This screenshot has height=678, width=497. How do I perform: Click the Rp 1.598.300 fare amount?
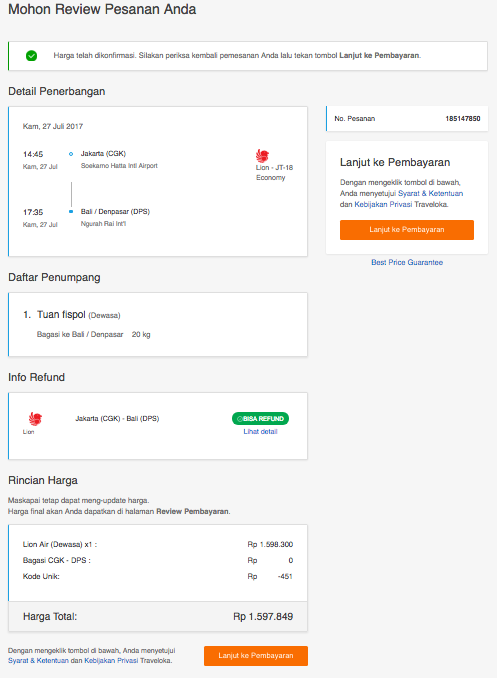(270, 544)
